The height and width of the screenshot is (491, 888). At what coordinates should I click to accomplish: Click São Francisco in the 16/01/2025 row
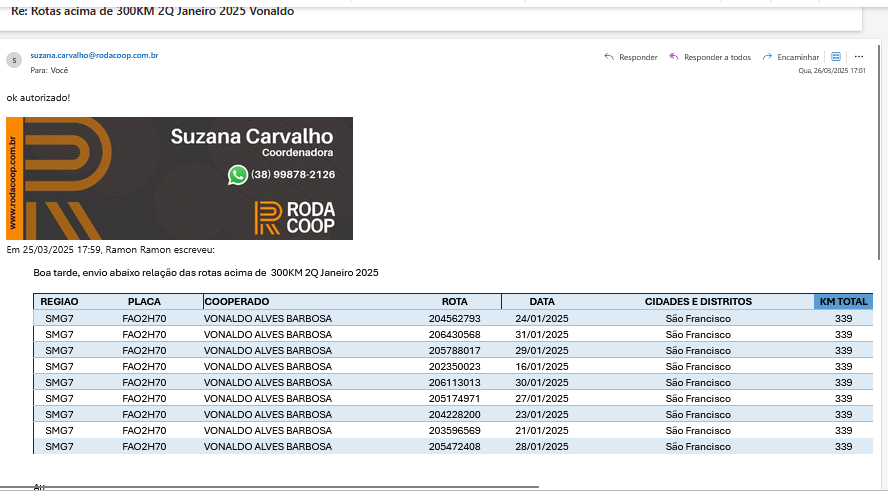tap(698, 366)
